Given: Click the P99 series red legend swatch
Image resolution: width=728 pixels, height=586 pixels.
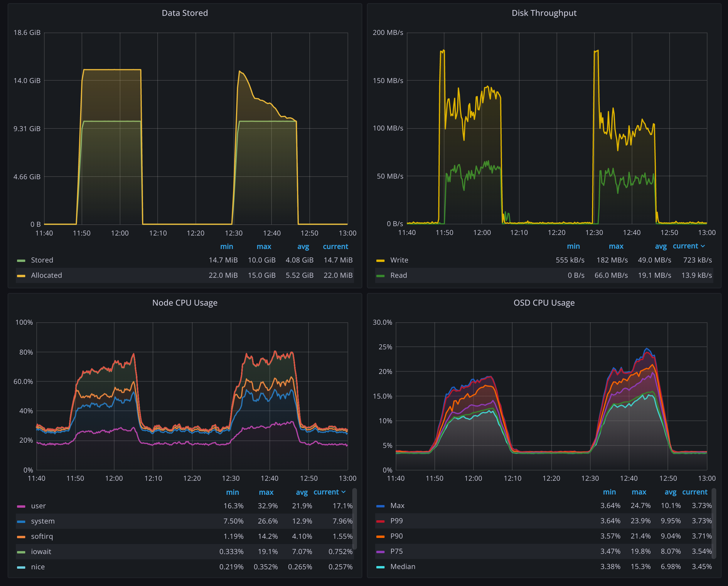Looking at the screenshot, I should [380, 521].
